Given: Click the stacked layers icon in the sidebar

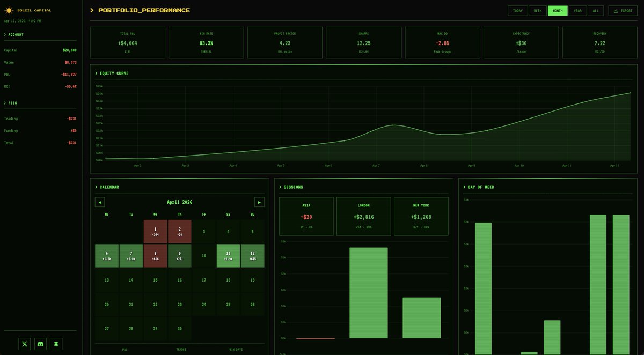Looking at the screenshot, I should point(56,344).
